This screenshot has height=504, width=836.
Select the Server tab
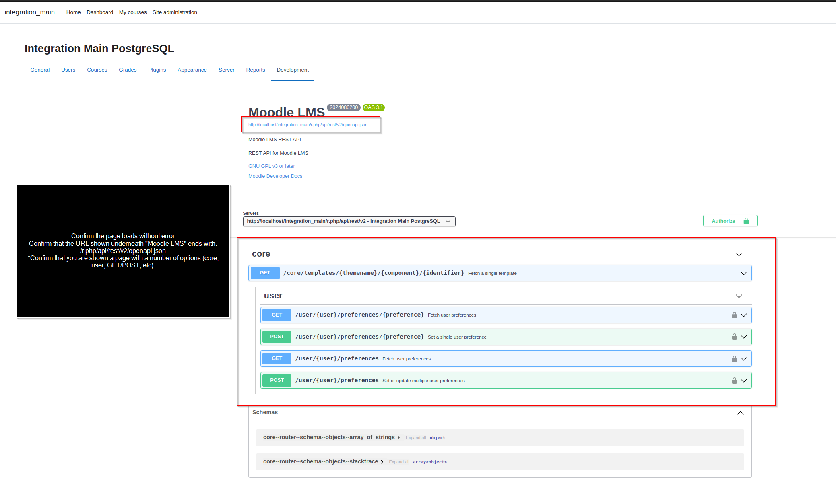coord(227,70)
